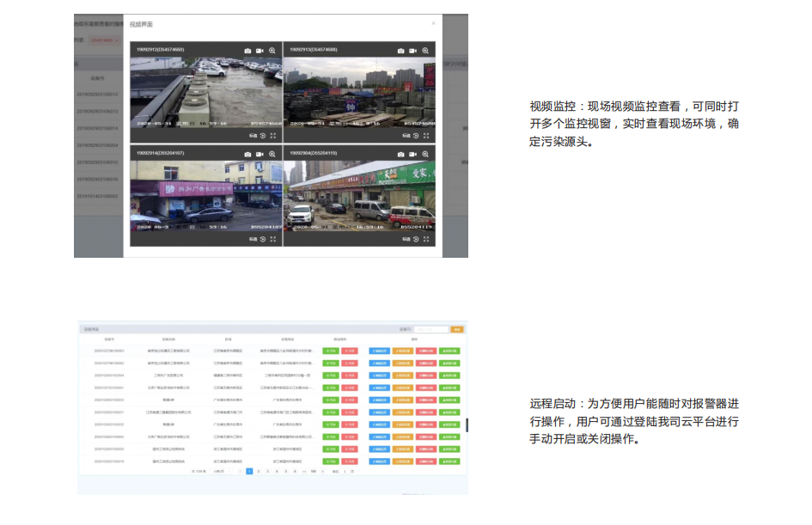Viewport: 812px width, 525px height.
Task: Turn off alarm for device 2020102708100003 (red)
Action: [350, 351]
